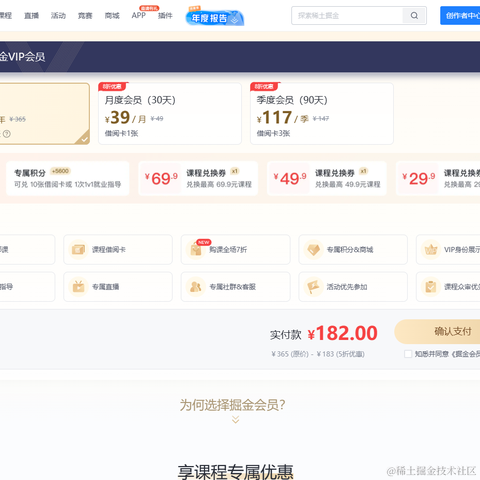Select the annual plan card with checkmark
Viewport: 480px width, 480px height.
coord(44,114)
